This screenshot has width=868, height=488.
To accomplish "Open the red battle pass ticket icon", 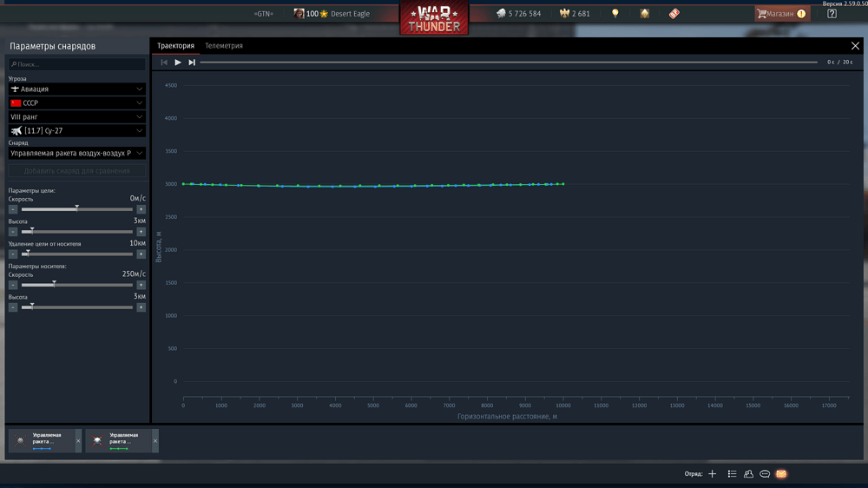I will 674,13.
